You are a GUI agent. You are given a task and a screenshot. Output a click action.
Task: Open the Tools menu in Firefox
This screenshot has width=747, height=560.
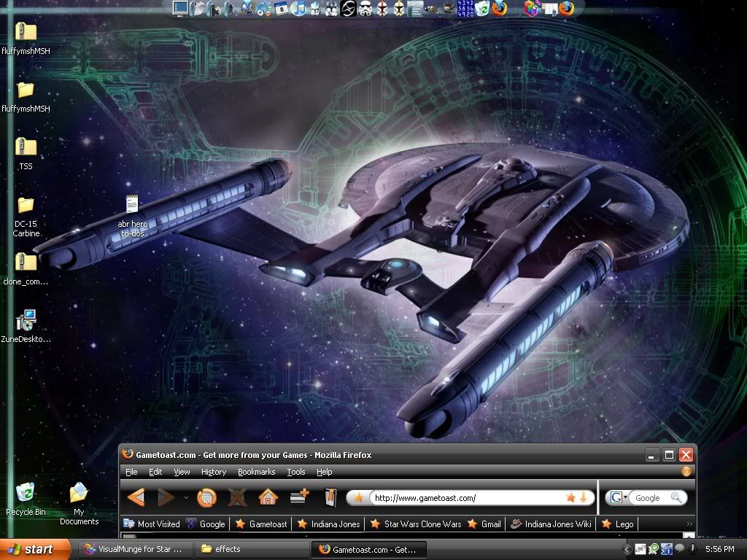[296, 472]
